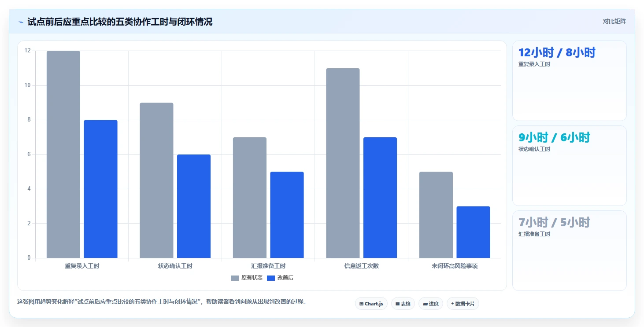
Task: Click the y-axis value 0
Action: point(29,258)
